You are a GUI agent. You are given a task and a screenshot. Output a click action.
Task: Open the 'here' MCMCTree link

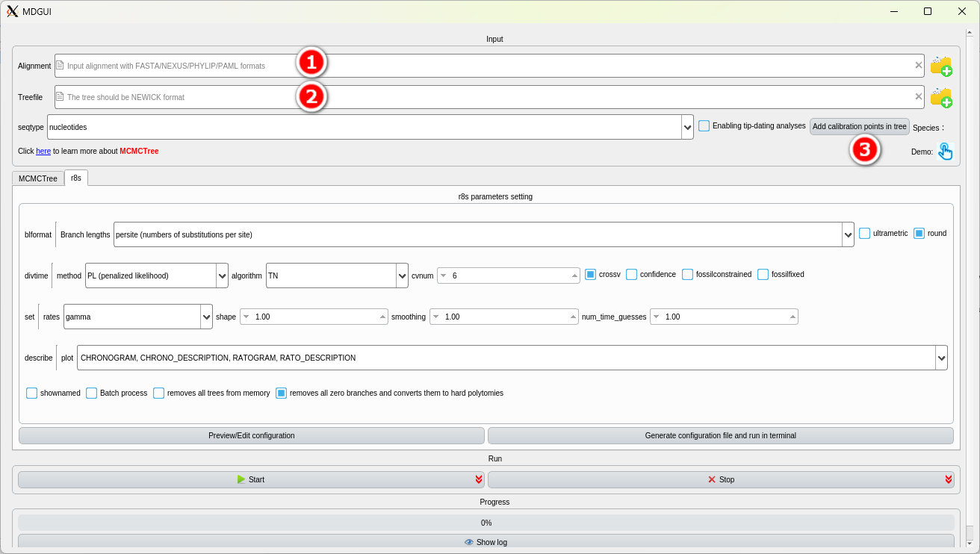coord(43,151)
